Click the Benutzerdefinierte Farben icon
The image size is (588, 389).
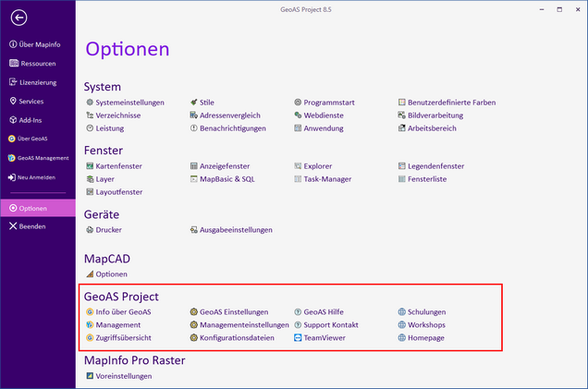click(401, 103)
